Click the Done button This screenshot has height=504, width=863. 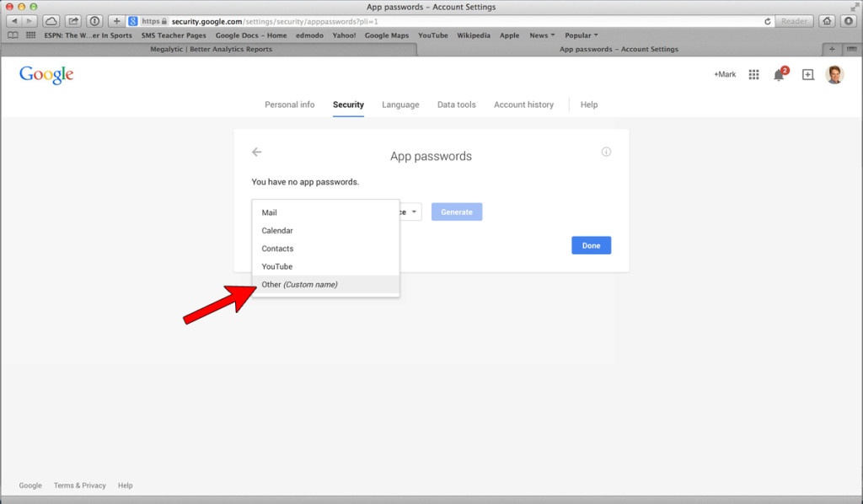(x=591, y=245)
